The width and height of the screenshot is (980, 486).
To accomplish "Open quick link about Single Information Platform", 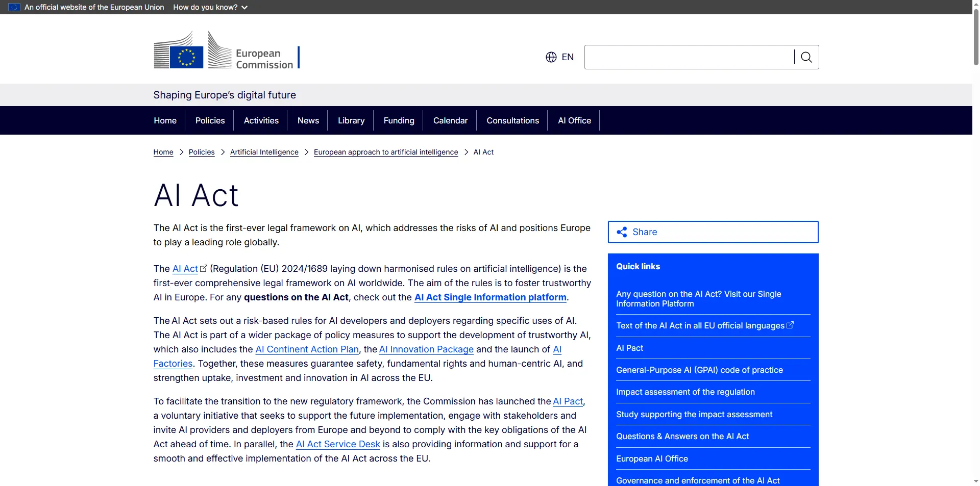I will click(699, 299).
